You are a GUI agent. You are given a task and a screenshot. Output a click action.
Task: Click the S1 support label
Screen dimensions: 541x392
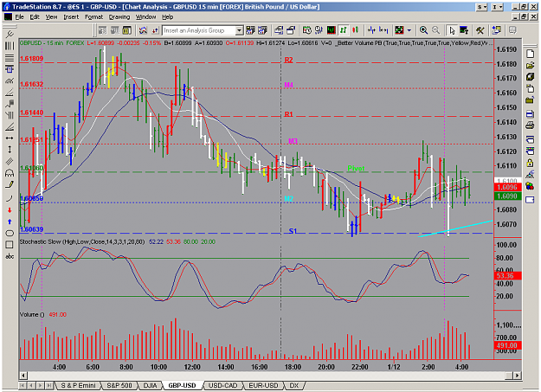coord(293,231)
